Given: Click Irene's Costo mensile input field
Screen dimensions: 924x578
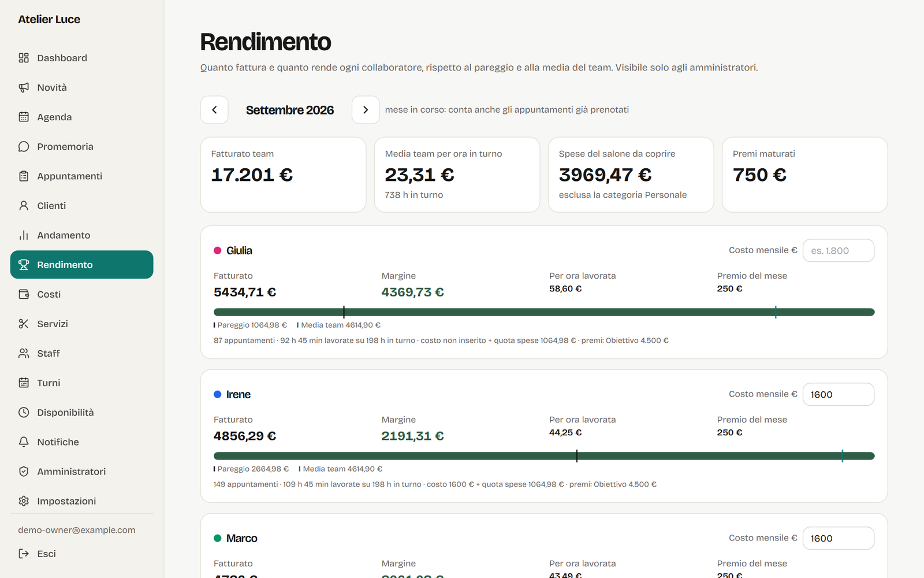Looking at the screenshot, I should point(839,394).
